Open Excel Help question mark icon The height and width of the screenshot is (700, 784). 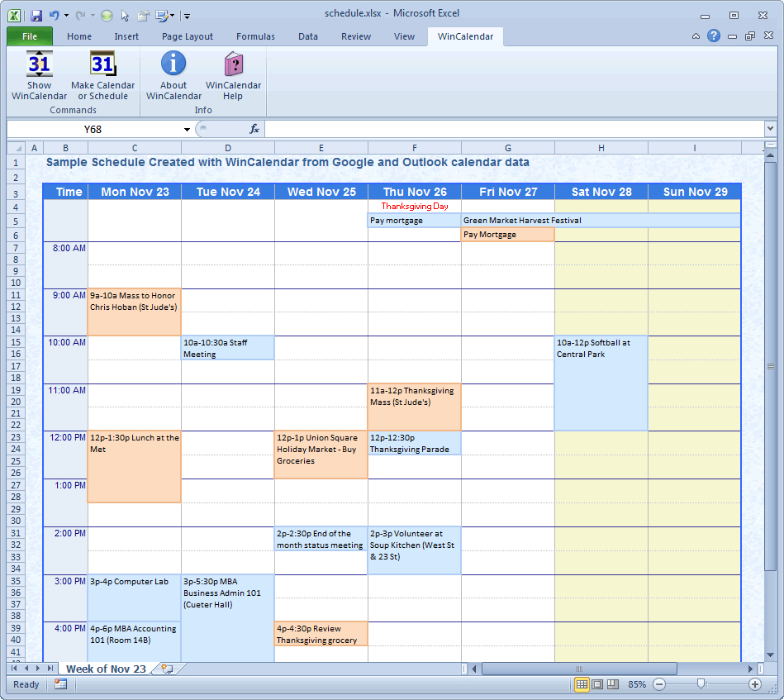[714, 36]
